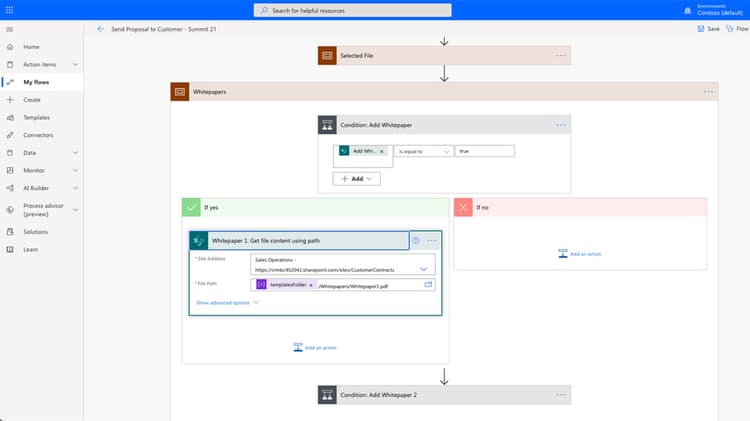750x421 pixels.
Task: Click the green If yes checkmark icon
Action: [x=191, y=207]
